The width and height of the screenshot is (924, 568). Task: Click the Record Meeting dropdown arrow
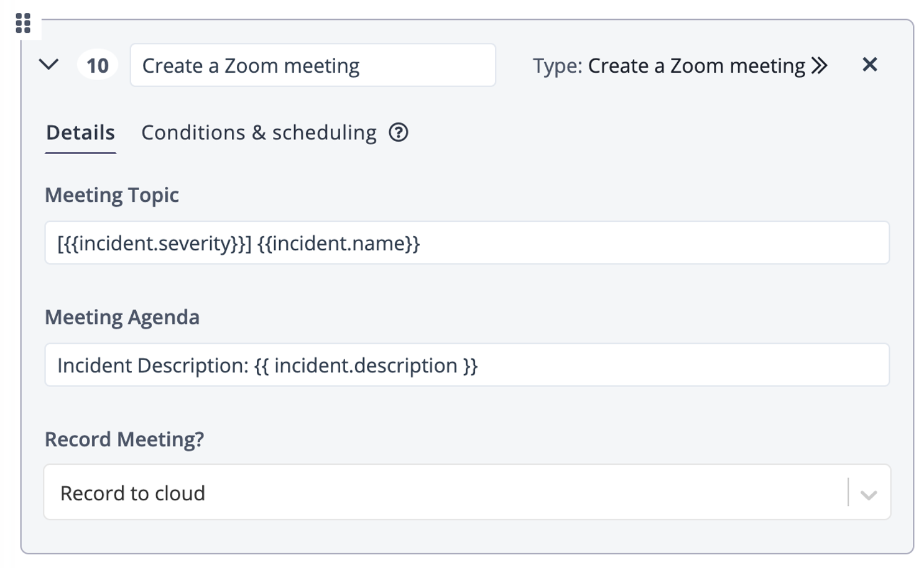(x=869, y=495)
